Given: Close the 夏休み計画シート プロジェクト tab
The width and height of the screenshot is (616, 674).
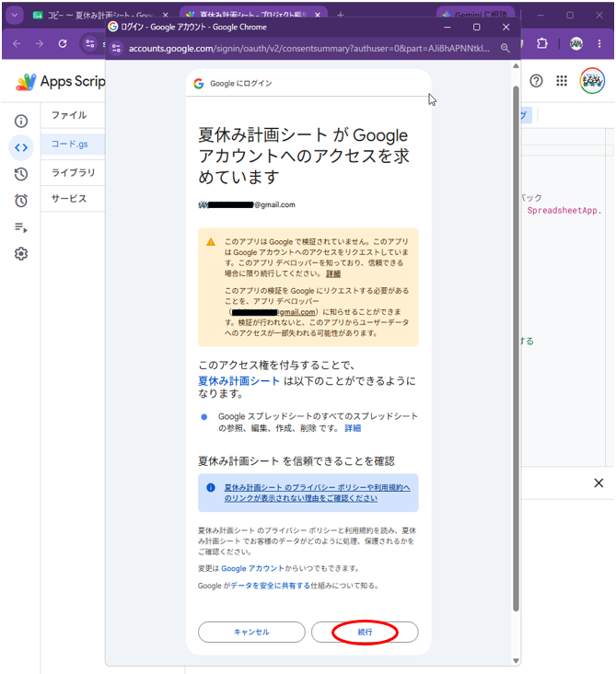Looking at the screenshot, I should [x=318, y=15].
